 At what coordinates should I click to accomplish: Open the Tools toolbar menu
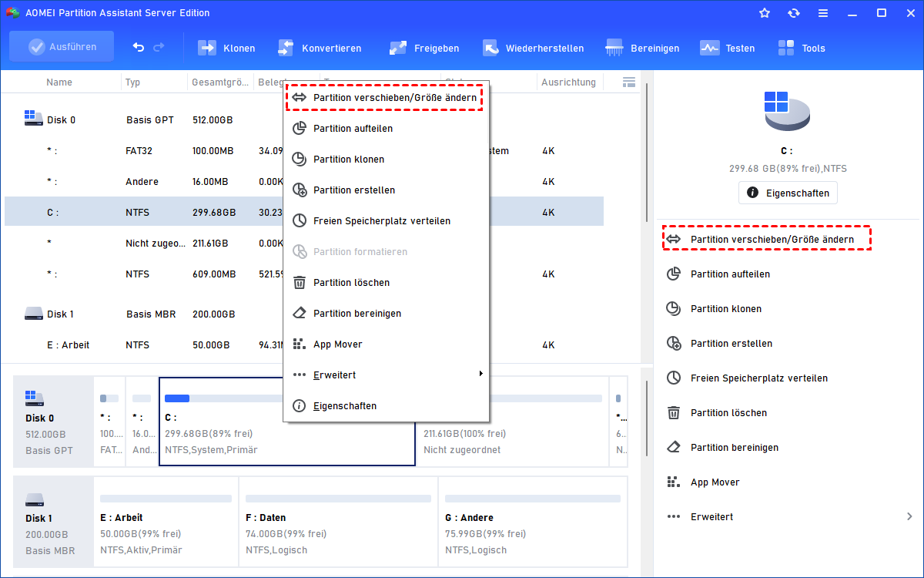pyautogui.click(x=802, y=48)
